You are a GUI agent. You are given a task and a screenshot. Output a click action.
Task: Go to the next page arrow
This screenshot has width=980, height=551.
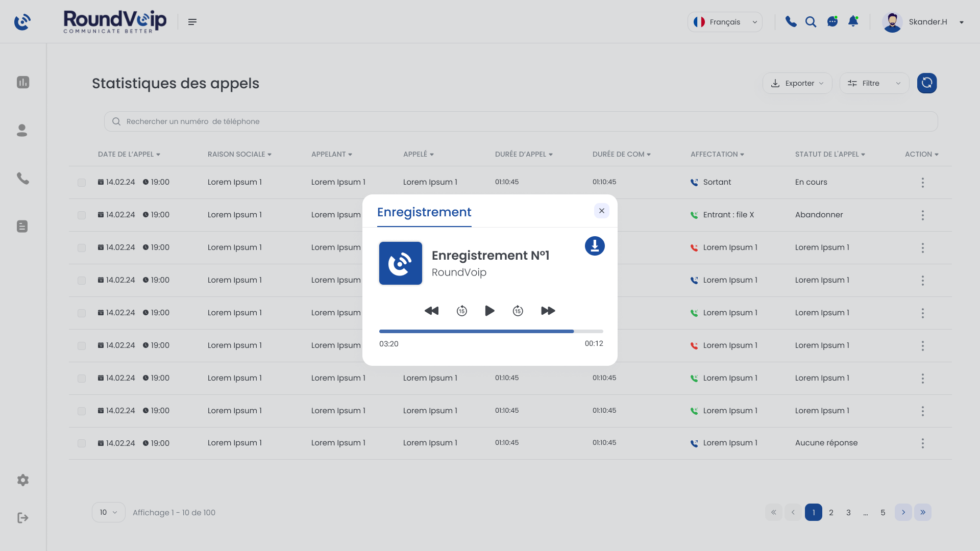(903, 512)
